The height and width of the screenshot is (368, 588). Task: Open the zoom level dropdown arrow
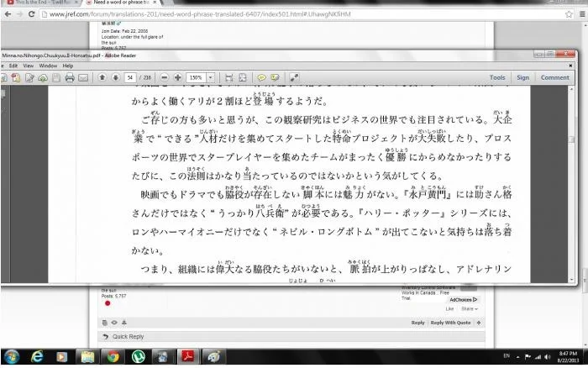[x=211, y=77]
